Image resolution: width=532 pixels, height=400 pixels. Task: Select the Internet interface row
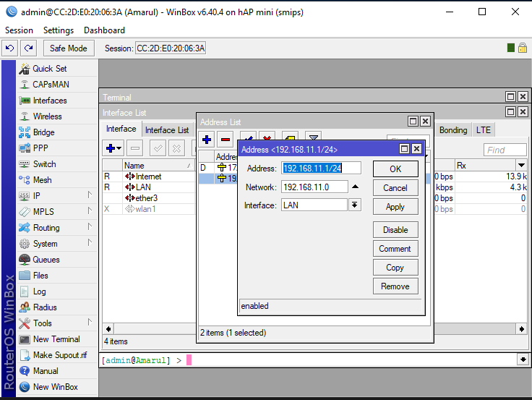[x=149, y=176]
